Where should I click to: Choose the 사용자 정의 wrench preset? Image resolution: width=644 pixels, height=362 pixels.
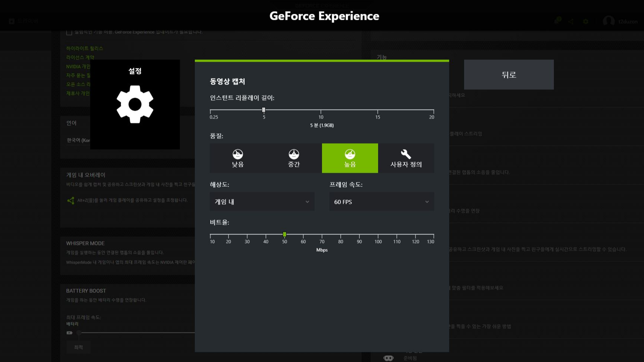[x=406, y=158]
